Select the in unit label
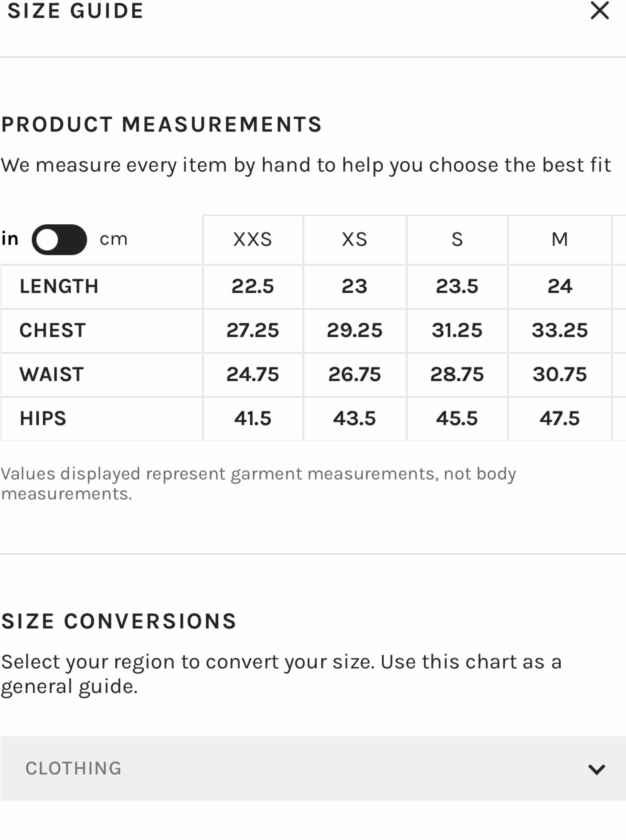The image size is (626, 840). (x=10, y=239)
